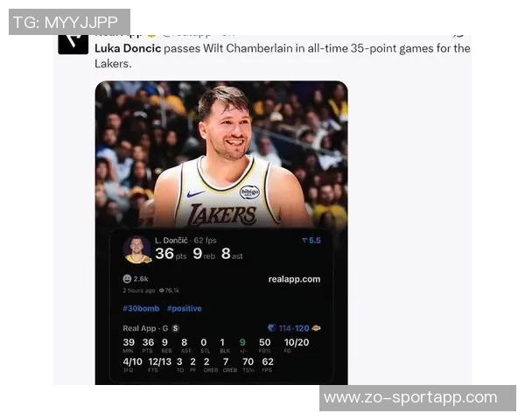Click the 36 pts stat
Viewport: 525px width, 420px height.
tap(171, 254)
